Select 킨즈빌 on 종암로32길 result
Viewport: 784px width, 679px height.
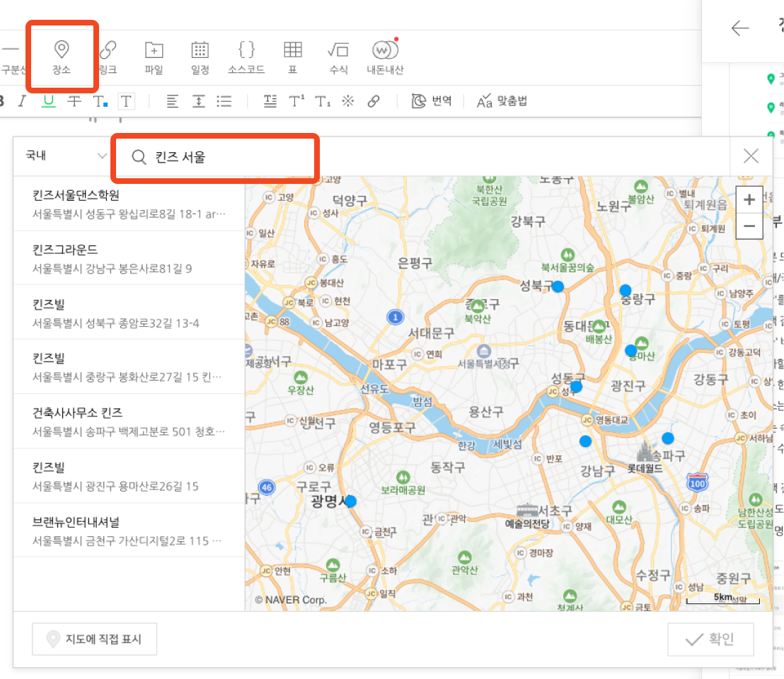[x=129, y=313]
